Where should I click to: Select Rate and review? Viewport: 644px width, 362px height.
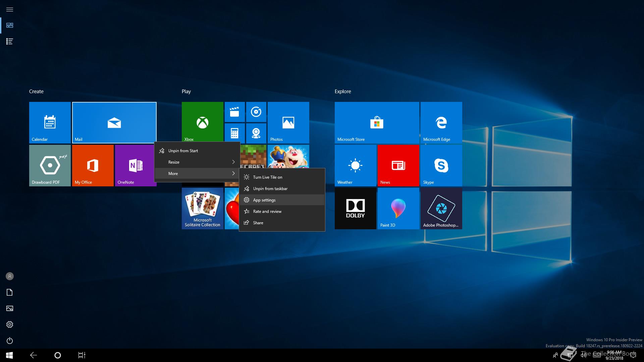282,212
